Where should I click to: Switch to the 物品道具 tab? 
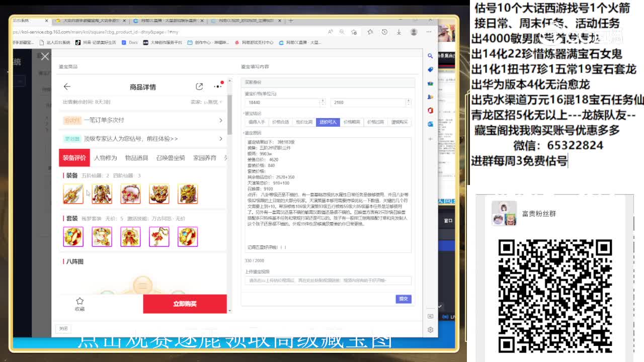pos(136,158)
